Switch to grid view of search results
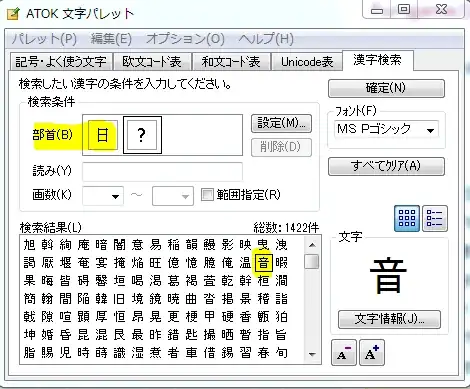 point(407,218)
